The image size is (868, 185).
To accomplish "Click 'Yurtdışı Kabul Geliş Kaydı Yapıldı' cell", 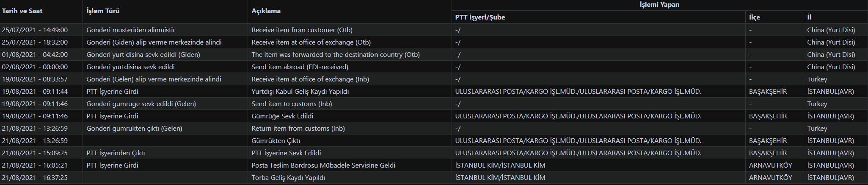I will point(300,92).
